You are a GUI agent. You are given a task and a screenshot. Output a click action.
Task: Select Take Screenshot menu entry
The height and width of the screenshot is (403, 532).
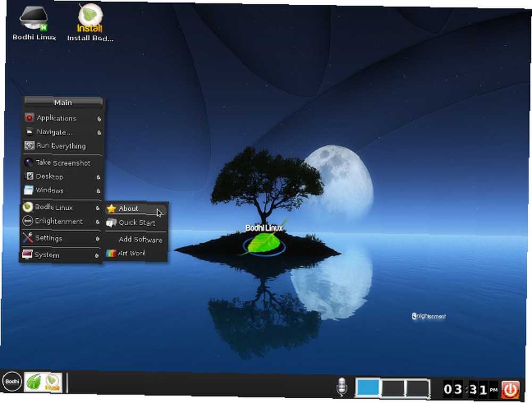tap(63, 162)
